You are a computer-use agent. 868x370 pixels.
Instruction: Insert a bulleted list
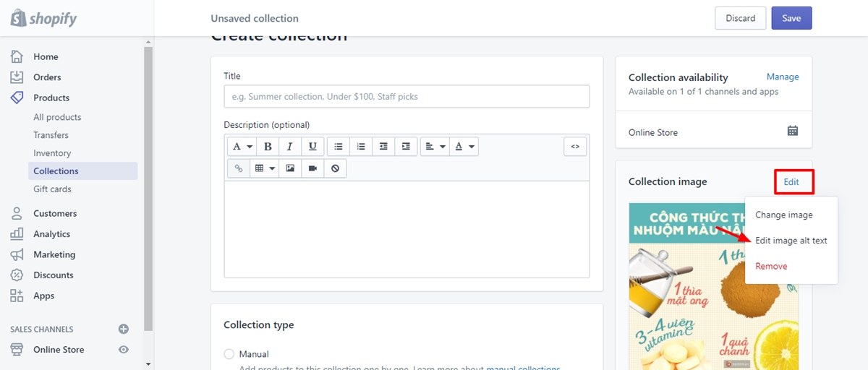click(x=338, y=147)
